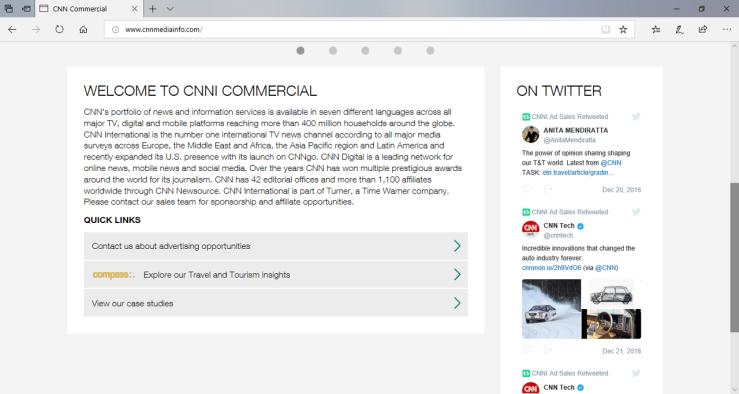
Task: Open @AnitaMendiratta handle
Action: [x=569, y=140]
